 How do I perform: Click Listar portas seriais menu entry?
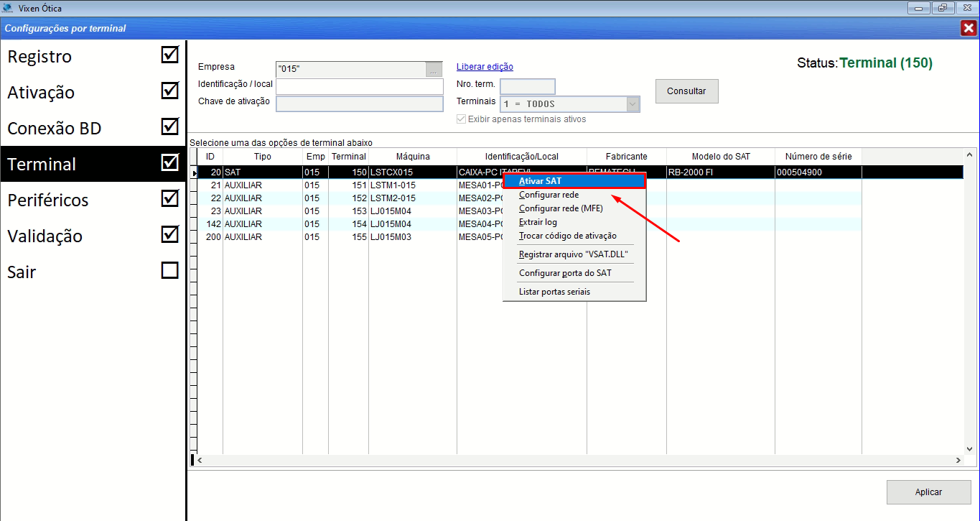click(x=554, y=292)
